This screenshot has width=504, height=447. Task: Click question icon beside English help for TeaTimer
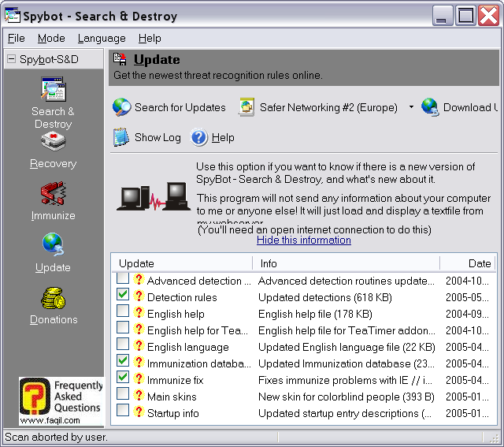(139, 329)
